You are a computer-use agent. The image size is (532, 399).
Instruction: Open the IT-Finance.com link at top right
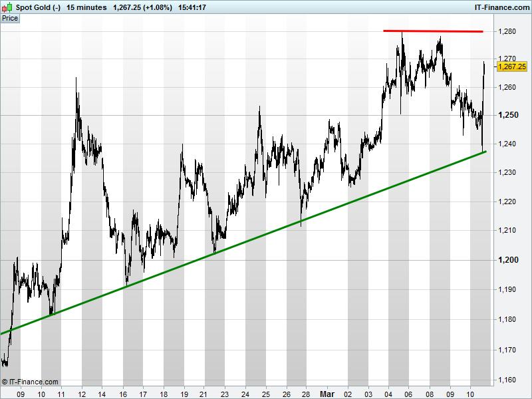[x=501, y=7]
